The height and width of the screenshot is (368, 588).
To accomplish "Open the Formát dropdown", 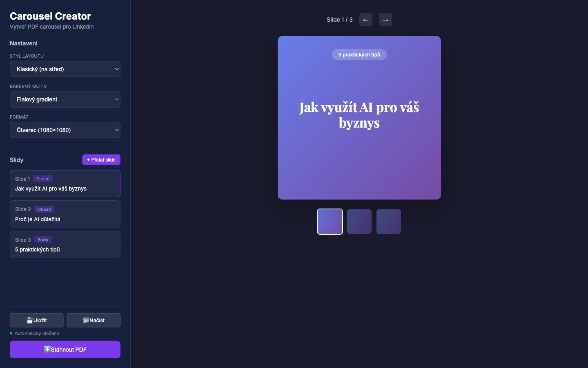I will [x=65, y=130].
